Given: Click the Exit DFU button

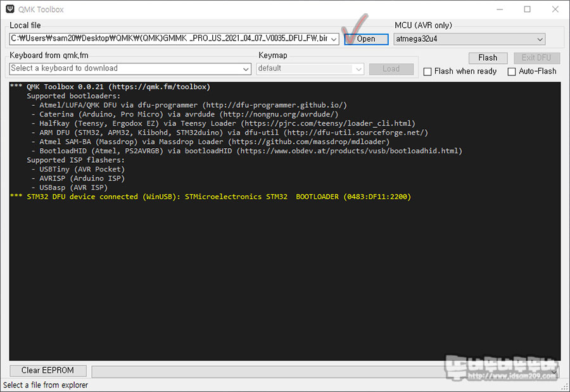Looking at the screenshot, I should point(536,58).
